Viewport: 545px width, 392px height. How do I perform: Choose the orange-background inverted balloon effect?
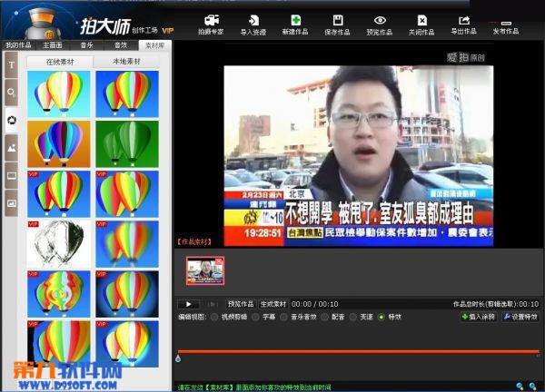[59, 144]
